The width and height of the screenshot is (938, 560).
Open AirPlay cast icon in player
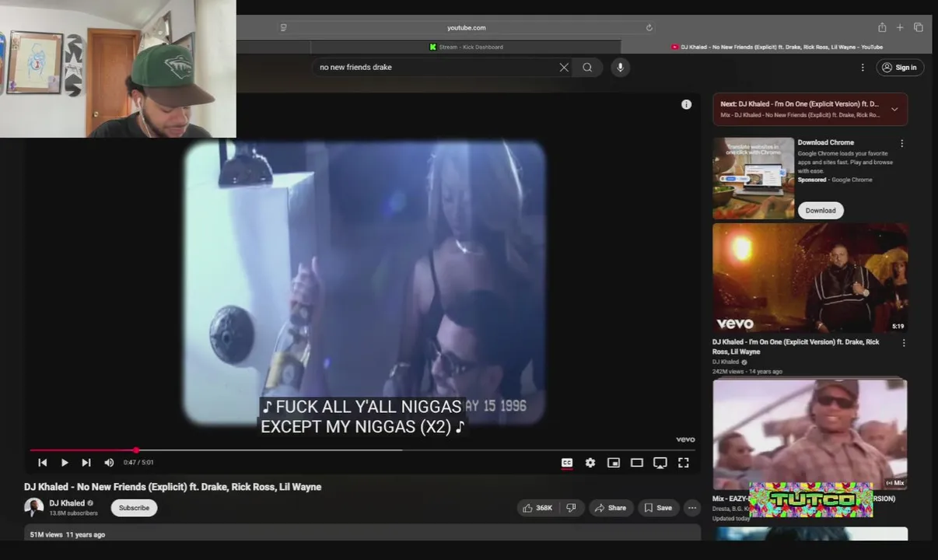click(x=660, y=463)
